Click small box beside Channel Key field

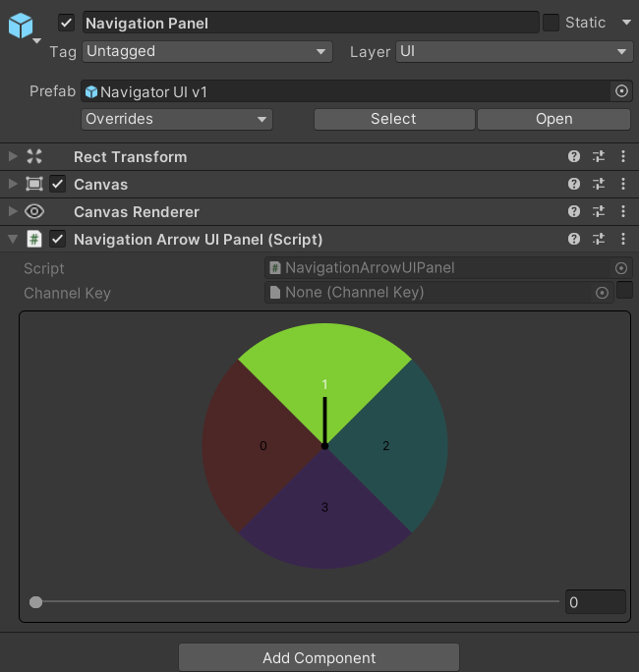tap(624, 290)
